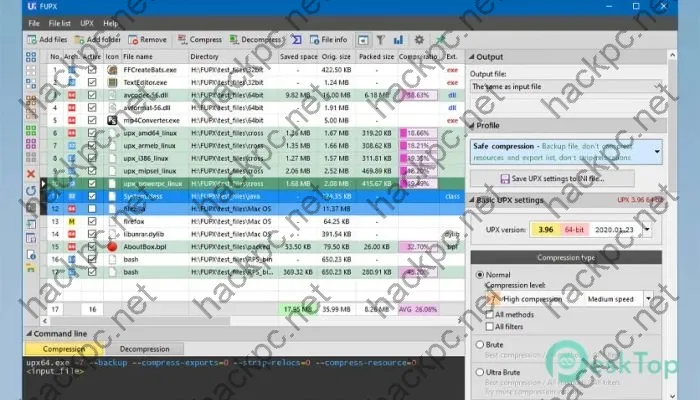Image resolution: width=700 pixels, height=400 pixels.
Task: Click the right panel scrollbar down arrow
Action: tap(672, 396)
